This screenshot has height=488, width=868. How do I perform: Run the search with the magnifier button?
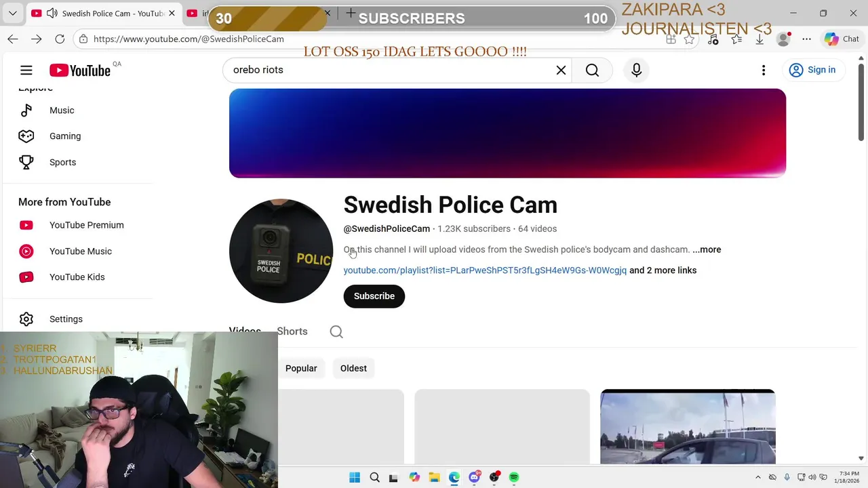coord(592,70)
